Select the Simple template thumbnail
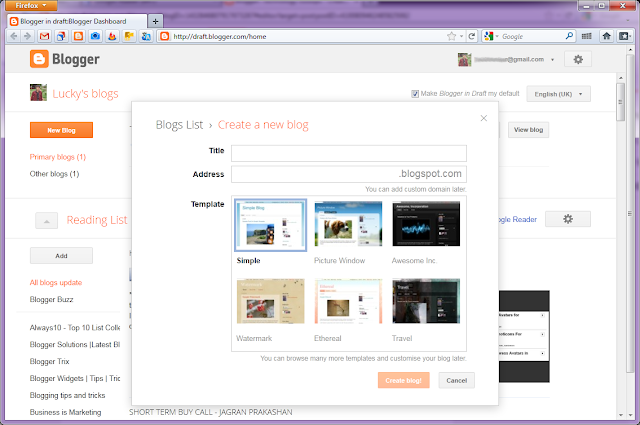The image size is (640, 425). coord(271,225)
